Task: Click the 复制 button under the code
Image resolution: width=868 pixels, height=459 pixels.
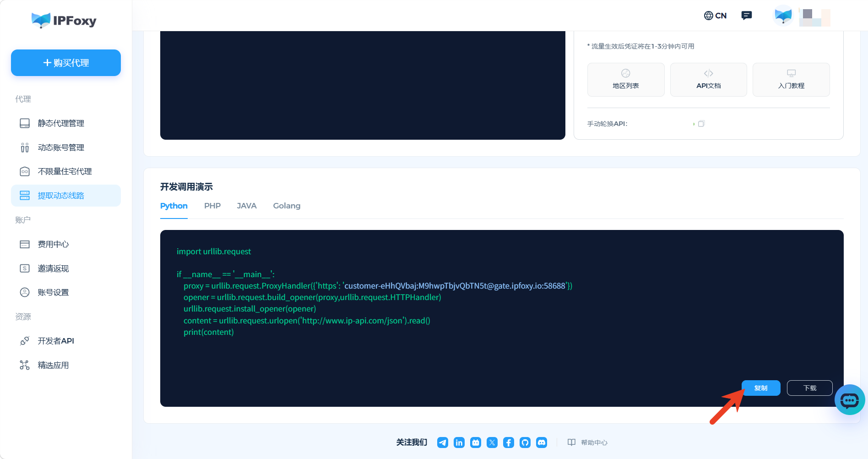Action: coord(761,388)
